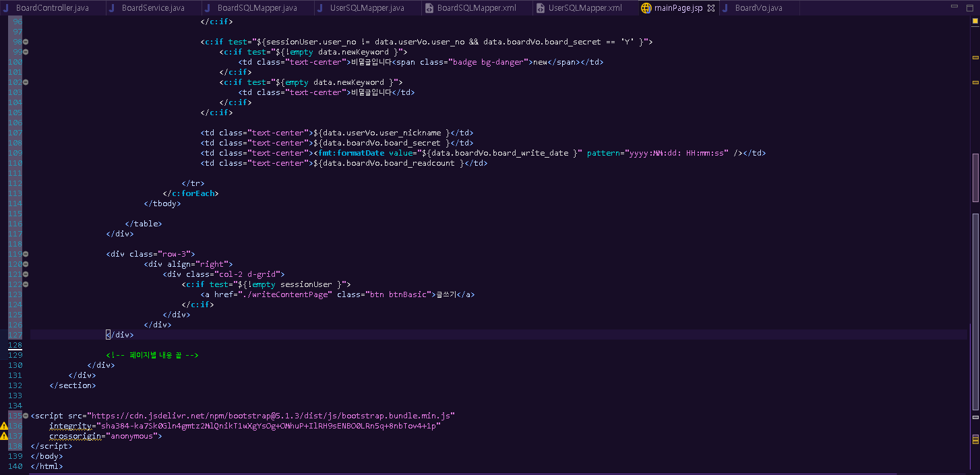Click the yellow warning square atop the overview ruler
Viewport: 980px width, 475px height.
pyautogui.click(x=975, y=21)
